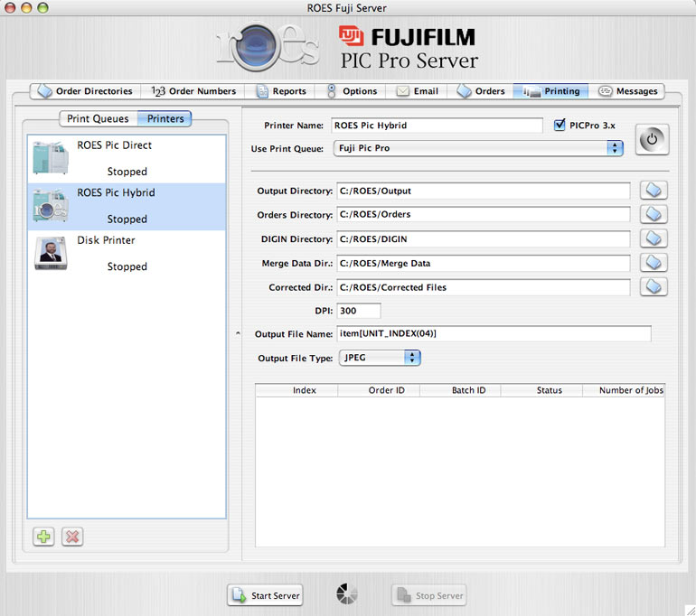
Task: Click the server activity spinner icon
Action: coord(346,594)
